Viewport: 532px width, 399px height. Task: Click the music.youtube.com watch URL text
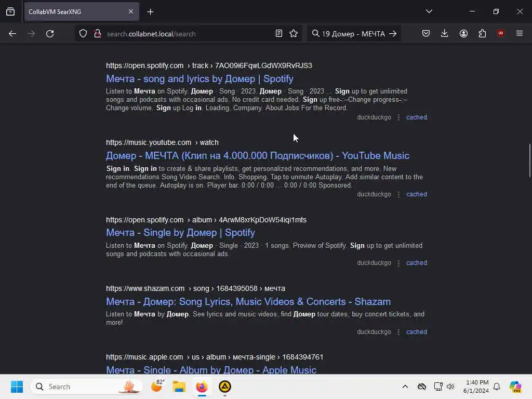[162, 142]
